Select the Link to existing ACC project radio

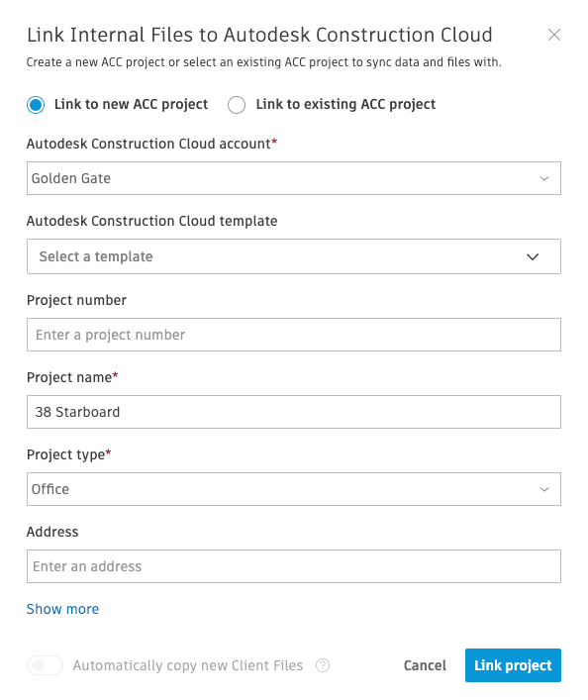coord(237,105)
